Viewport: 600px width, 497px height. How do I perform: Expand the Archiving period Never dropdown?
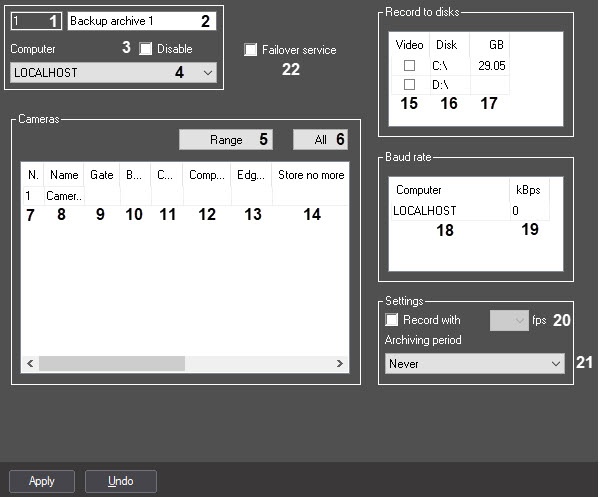[474, 363]
